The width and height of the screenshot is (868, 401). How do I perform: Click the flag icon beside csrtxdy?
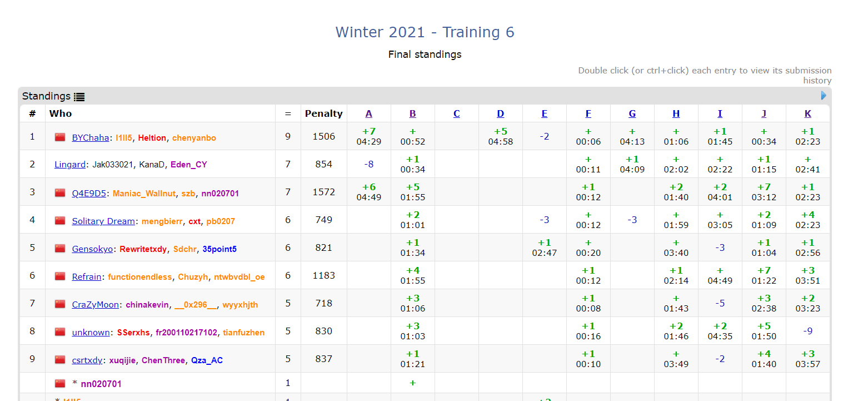(x=60, y=360)
